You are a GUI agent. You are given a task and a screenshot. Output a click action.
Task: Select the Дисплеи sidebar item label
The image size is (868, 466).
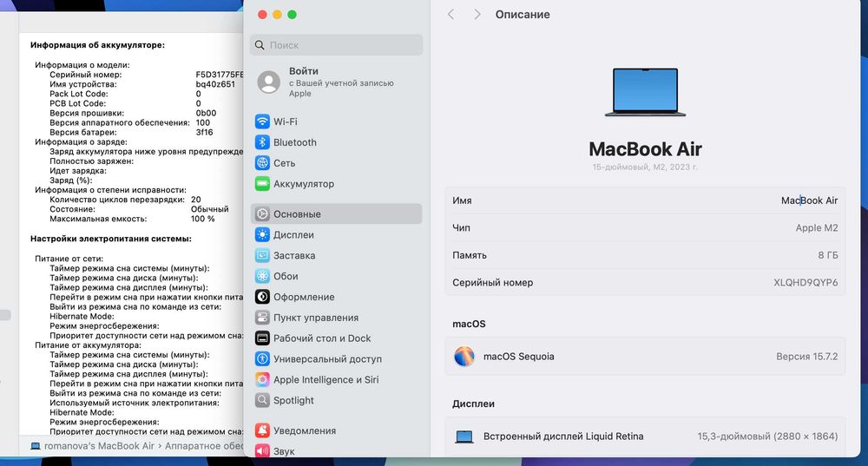pos(293,234)
